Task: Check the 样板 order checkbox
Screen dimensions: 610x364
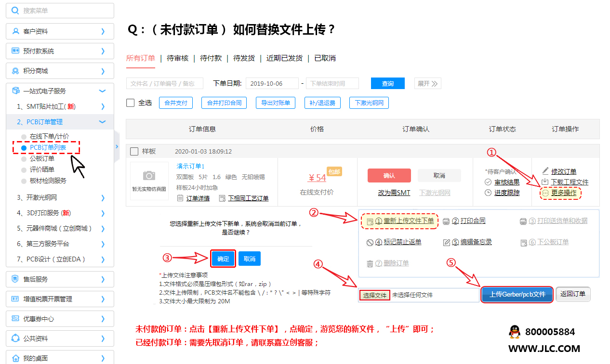Action: click(x=134, y=151)
